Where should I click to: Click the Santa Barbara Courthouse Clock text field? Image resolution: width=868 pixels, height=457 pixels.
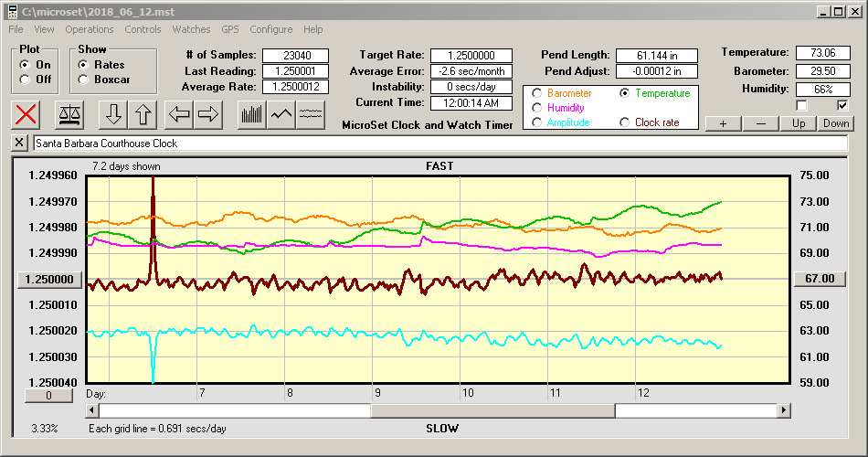click(x=439, y=143)
